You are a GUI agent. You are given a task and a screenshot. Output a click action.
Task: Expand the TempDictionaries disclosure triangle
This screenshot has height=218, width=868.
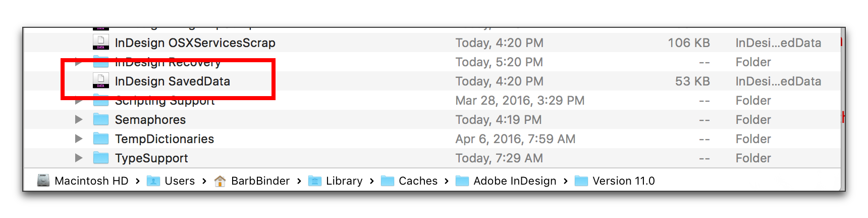tap(78, 139)
